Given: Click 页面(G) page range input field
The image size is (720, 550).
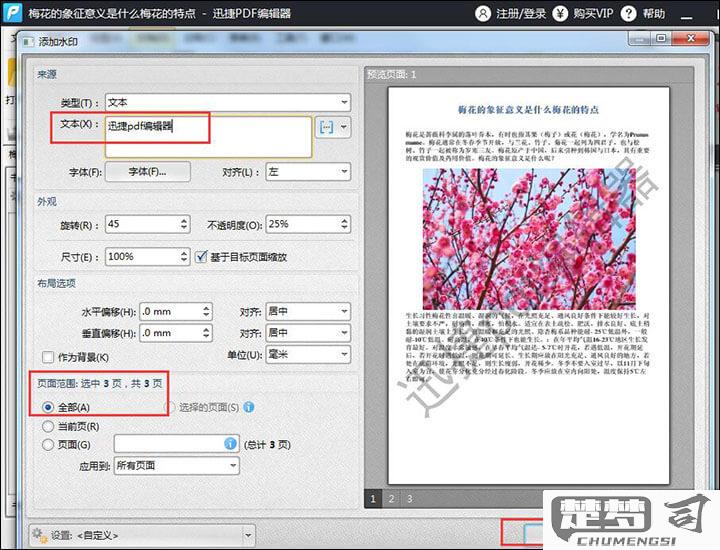Looking at the screenshot, I should (176, 443).
